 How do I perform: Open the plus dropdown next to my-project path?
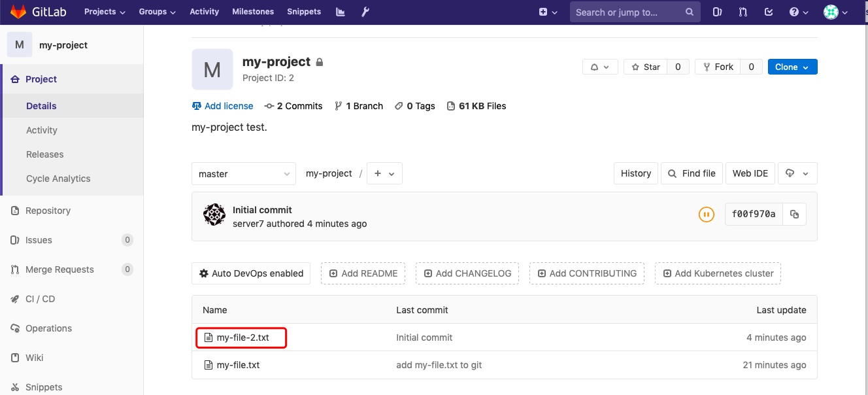point(384,173)
